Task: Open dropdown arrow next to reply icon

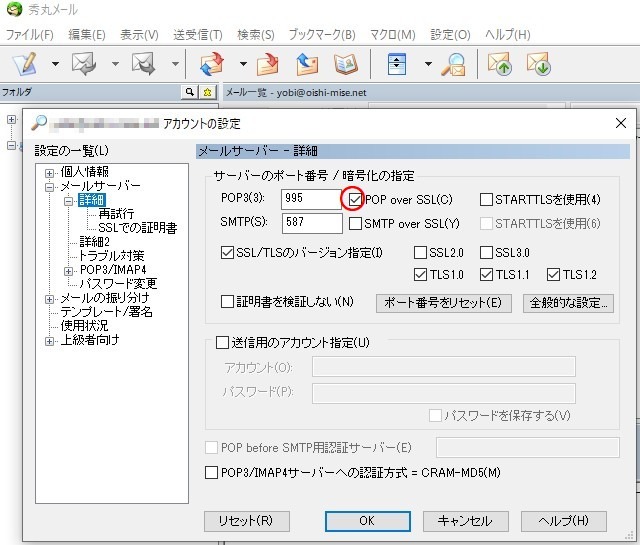Action: pyautogui.click(x=115, y=64)
